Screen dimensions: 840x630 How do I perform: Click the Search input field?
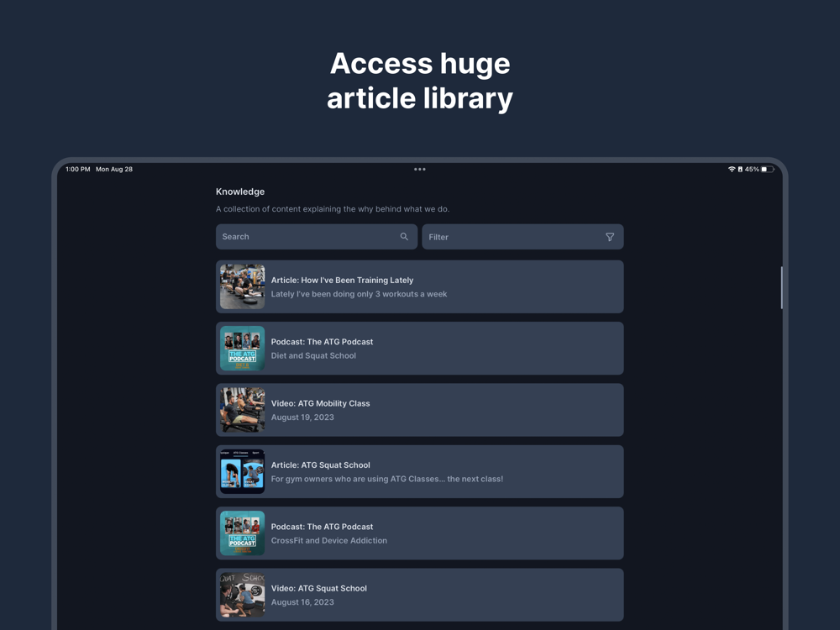[x=317, y=237]
